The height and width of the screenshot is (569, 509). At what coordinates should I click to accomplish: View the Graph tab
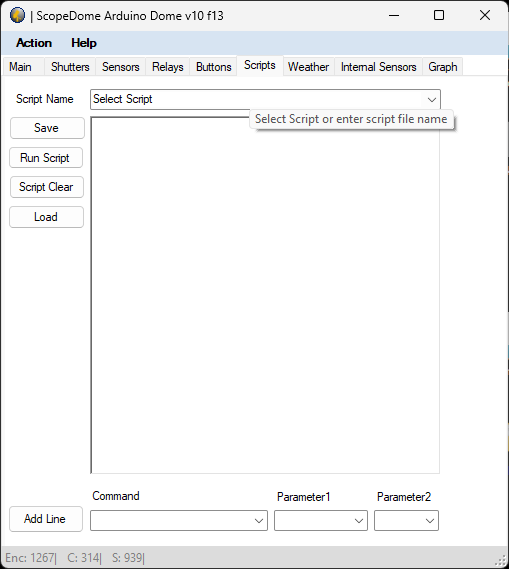click(443, 67)
